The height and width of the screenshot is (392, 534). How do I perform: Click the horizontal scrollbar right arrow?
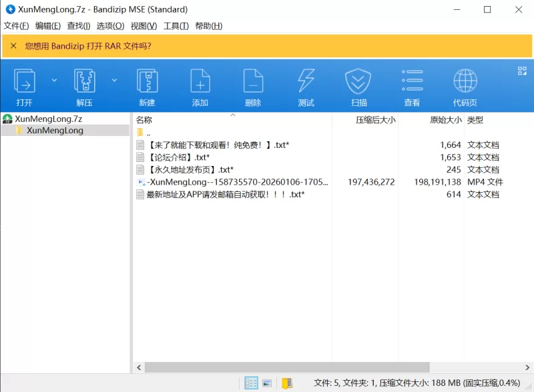click(527, 367)
